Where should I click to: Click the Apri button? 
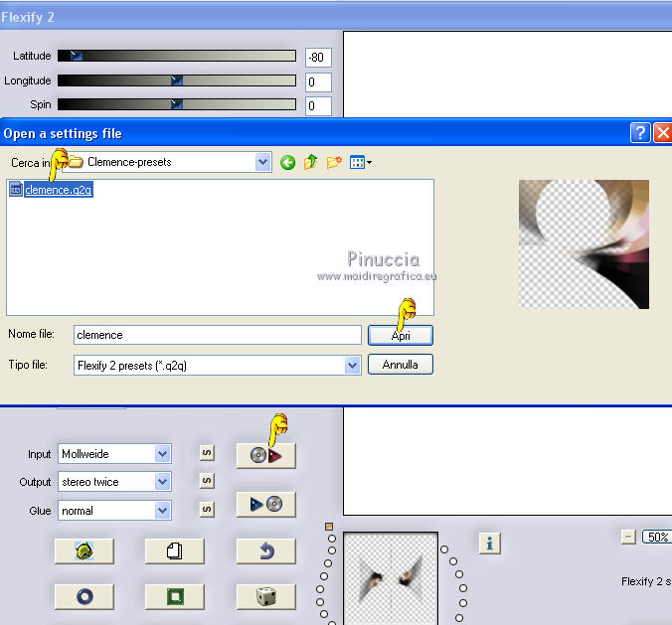point(401,336)
